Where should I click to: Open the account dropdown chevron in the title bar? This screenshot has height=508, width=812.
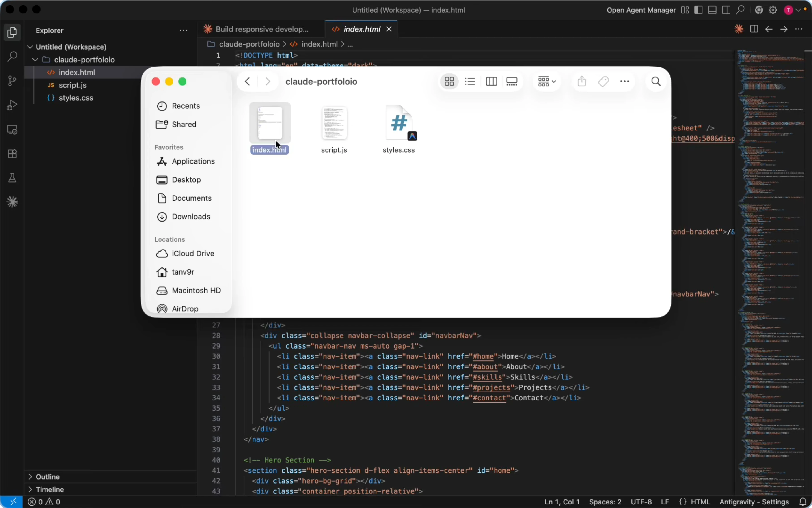[x=798, y=10]
